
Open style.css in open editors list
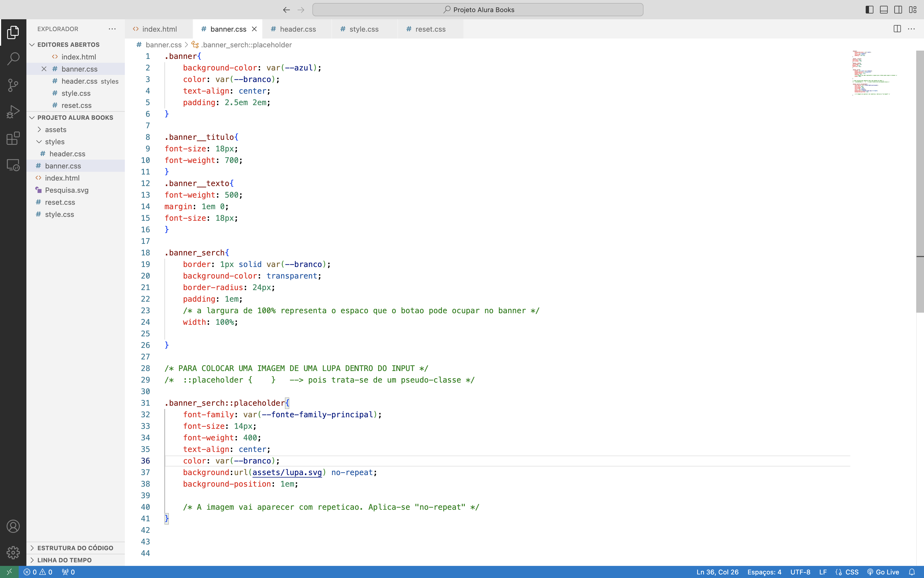[x=76, y=93]
